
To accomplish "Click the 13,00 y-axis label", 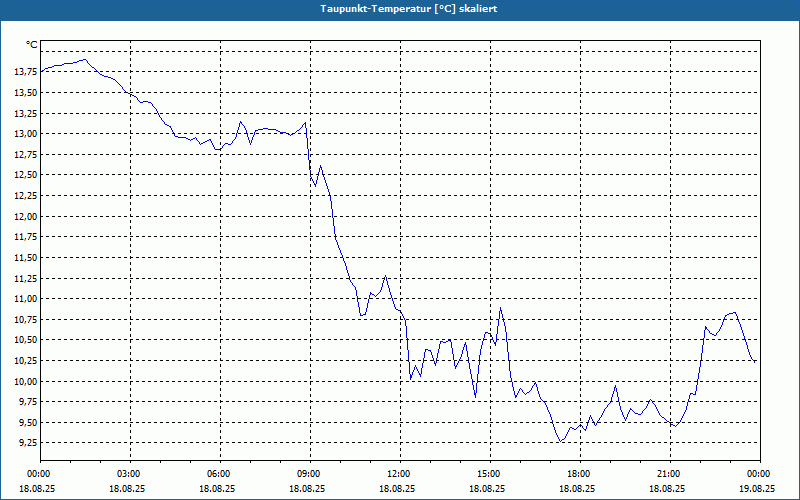I will 26,134.
